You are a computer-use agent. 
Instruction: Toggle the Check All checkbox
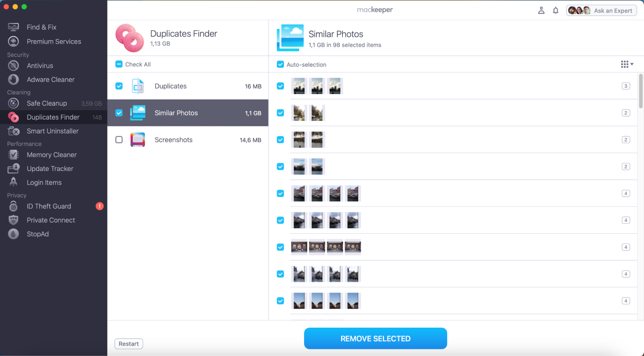click(119, 64)
